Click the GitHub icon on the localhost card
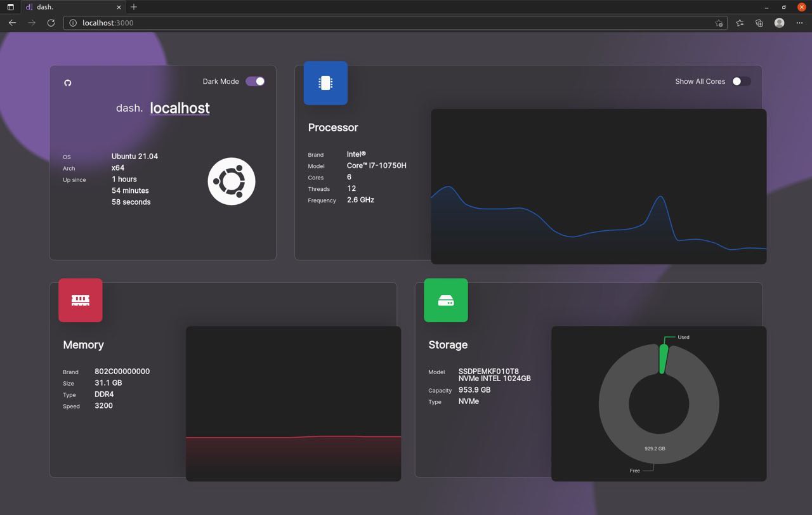The height and width of the screenshot is (515, 812). pyautogui.click(x=68, y=83)
